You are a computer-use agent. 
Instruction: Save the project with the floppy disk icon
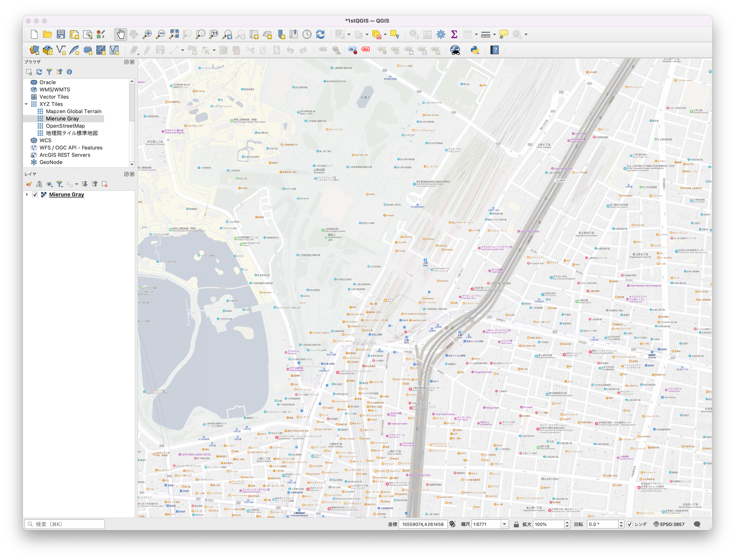pyautogui.click(x=61, y=34)
